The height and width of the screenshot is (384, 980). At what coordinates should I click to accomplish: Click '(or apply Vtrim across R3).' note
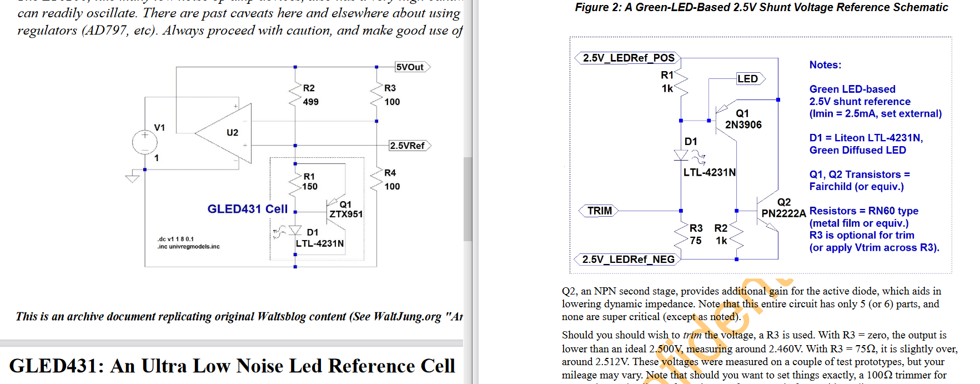pyautogui.click(x=875, y=248)
